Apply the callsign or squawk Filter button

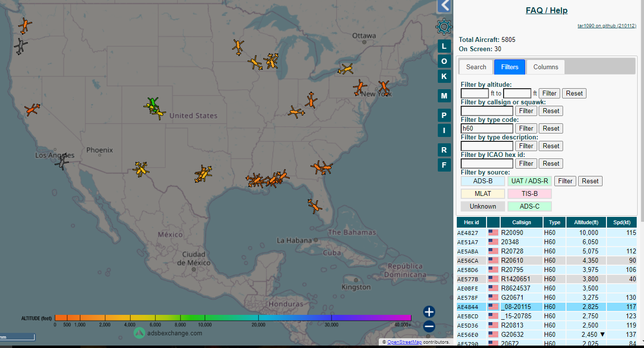click(x=526, y=111)
